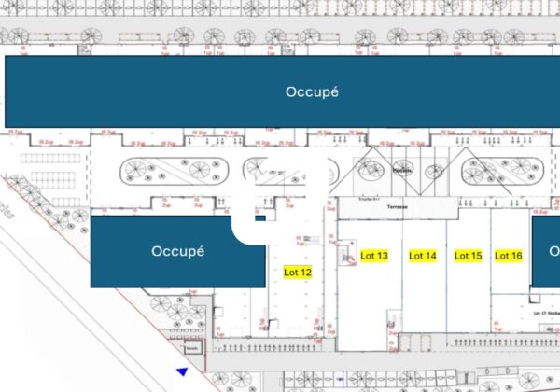Click the landscaped island at far right
The height and width of the screenshot is (392, 560).
pos(501,171)
